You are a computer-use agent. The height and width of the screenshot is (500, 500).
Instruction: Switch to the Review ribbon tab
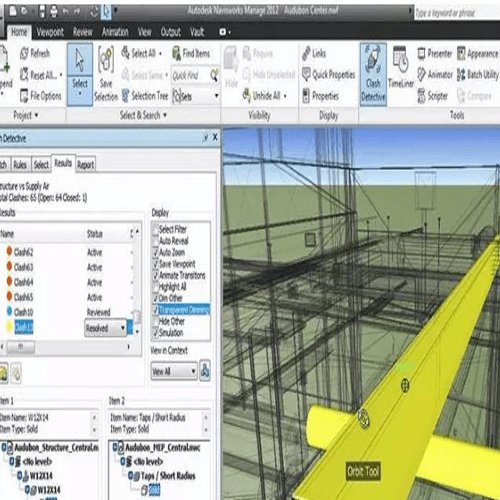82,32
